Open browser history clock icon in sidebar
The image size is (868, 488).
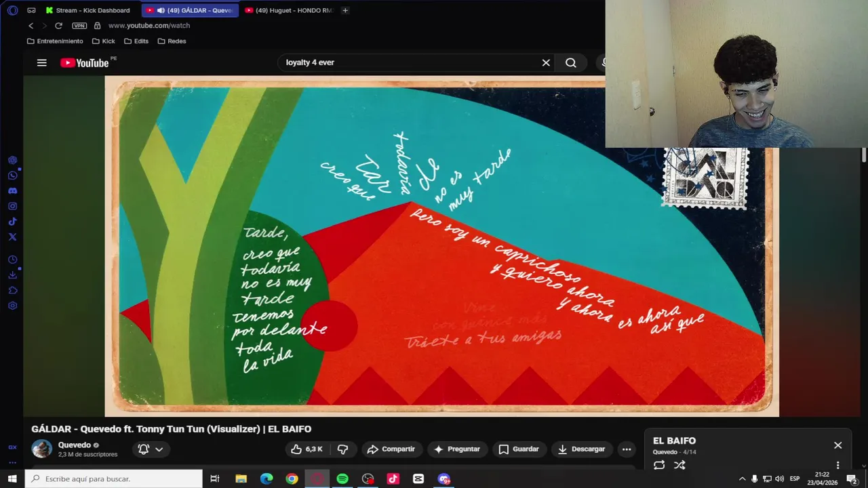[12, 260]
